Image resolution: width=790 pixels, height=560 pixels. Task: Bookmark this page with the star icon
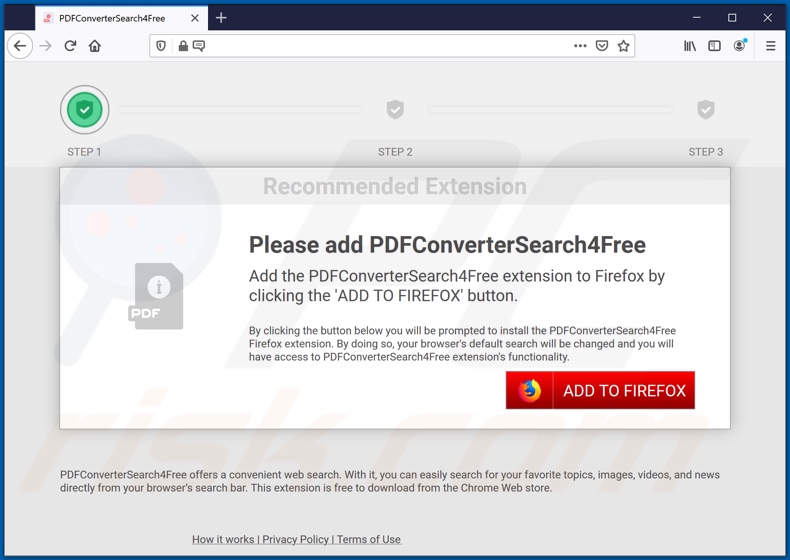(623, 46)
